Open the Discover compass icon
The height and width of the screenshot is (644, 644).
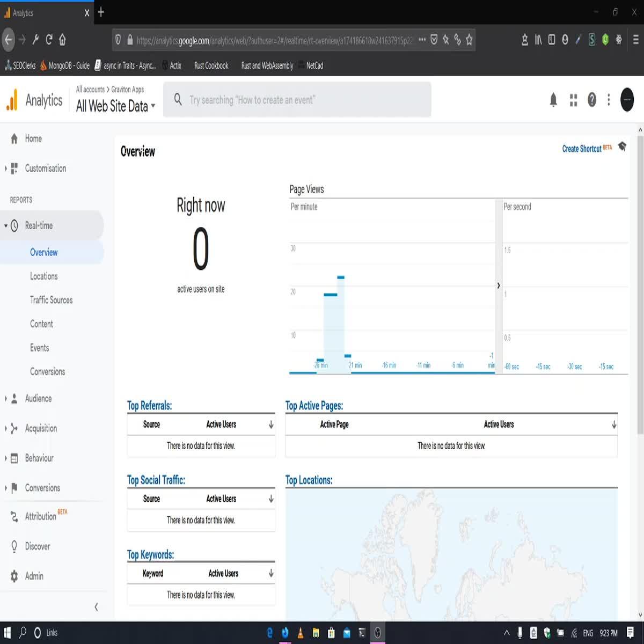pyautogui.click(x=13, y=546)
